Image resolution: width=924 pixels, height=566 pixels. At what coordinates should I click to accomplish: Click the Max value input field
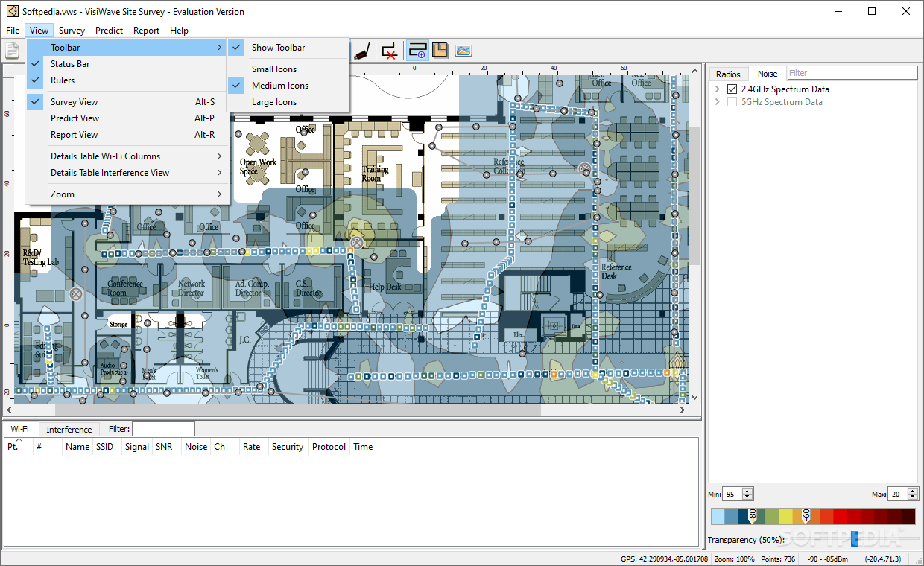point(897,495)
